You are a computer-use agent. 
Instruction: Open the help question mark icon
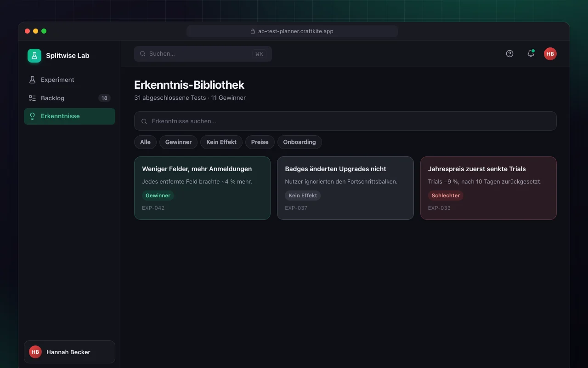point(509,54)
